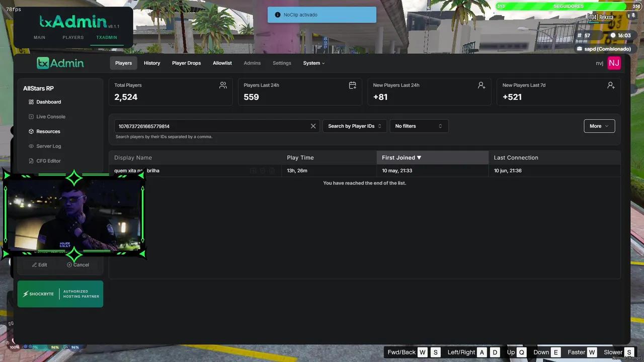644x362 pixels.
Task: Click the Shockbyte hosting partner banner
Action: [60, 294]
